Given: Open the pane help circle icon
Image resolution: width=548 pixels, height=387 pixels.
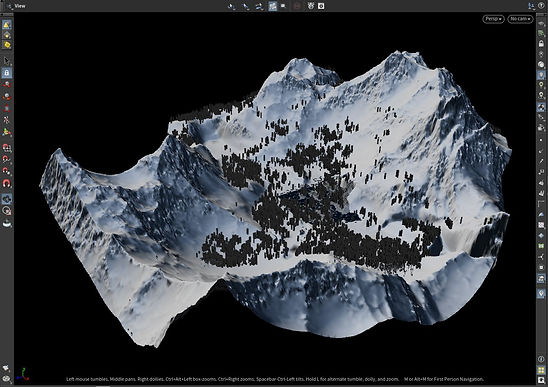Looking at the screenshot, I should (541, 6).
